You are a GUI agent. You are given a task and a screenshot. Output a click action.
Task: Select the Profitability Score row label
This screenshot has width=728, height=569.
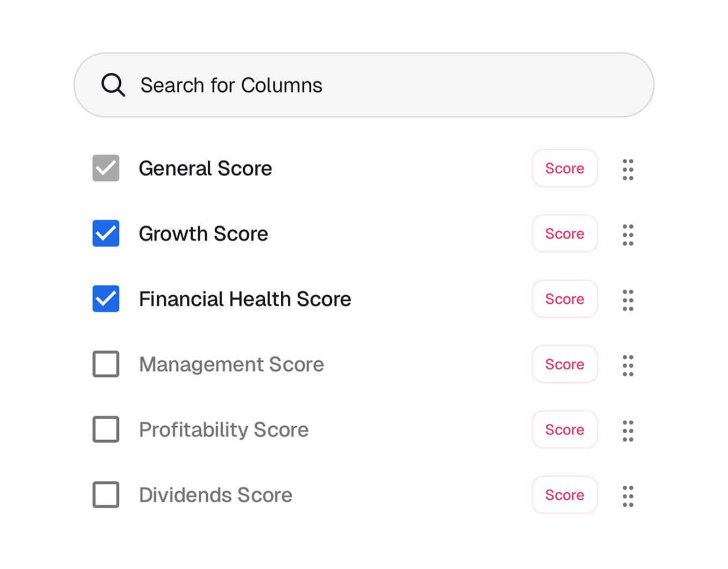(x=224, y=430)
